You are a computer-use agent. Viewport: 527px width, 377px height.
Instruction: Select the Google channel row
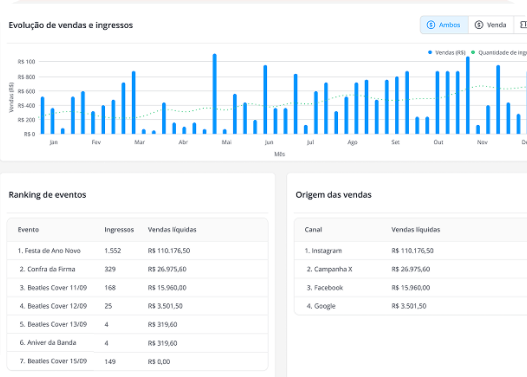click(x=411, y=306)
